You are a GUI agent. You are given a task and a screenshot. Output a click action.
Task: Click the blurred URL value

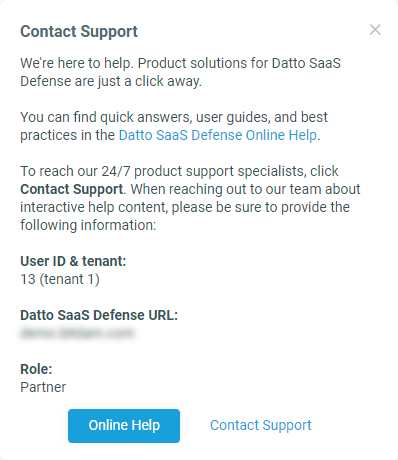77,333
